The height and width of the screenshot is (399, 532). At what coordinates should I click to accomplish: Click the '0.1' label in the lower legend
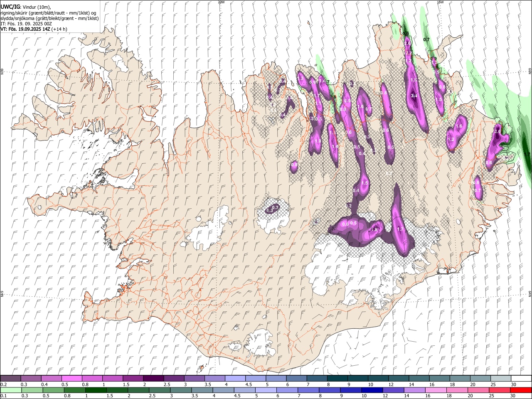[3, 396]
